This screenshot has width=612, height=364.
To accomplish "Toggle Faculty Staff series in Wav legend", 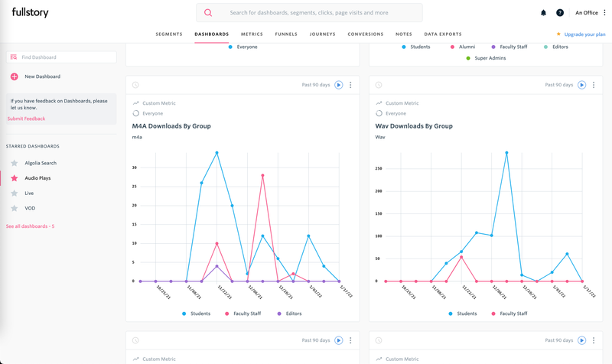I will [509, 314].
